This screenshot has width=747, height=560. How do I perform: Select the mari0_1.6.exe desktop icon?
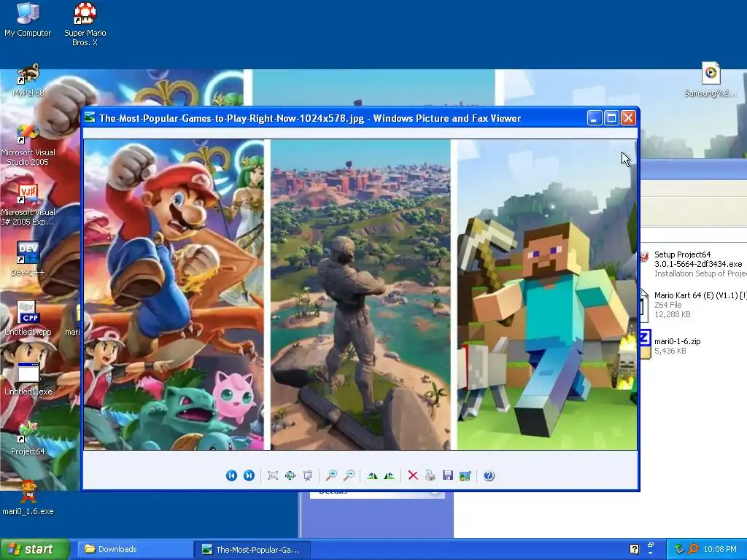click(x=28, y=498)
